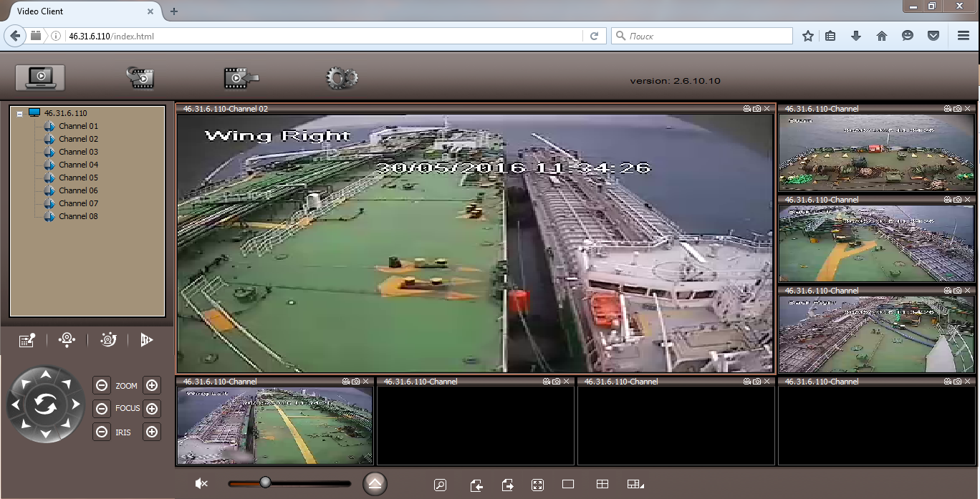Select the Video Client browser tab

coord(79,11)
